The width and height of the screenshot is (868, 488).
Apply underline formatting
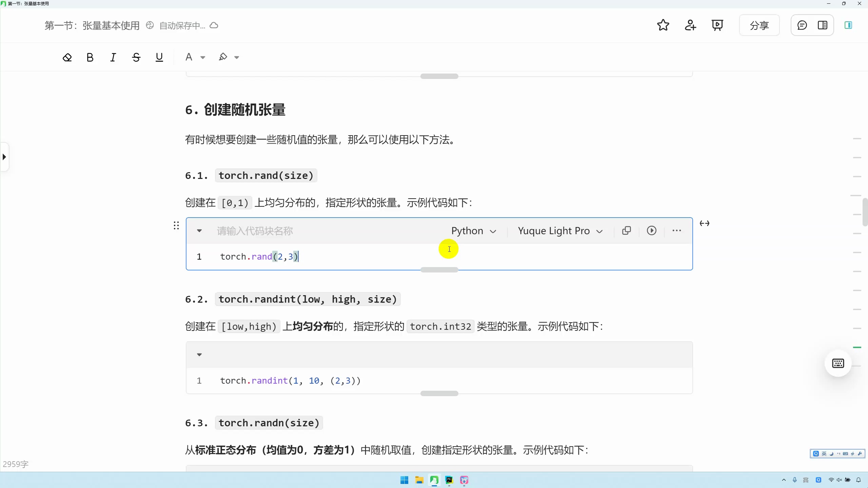159,57
